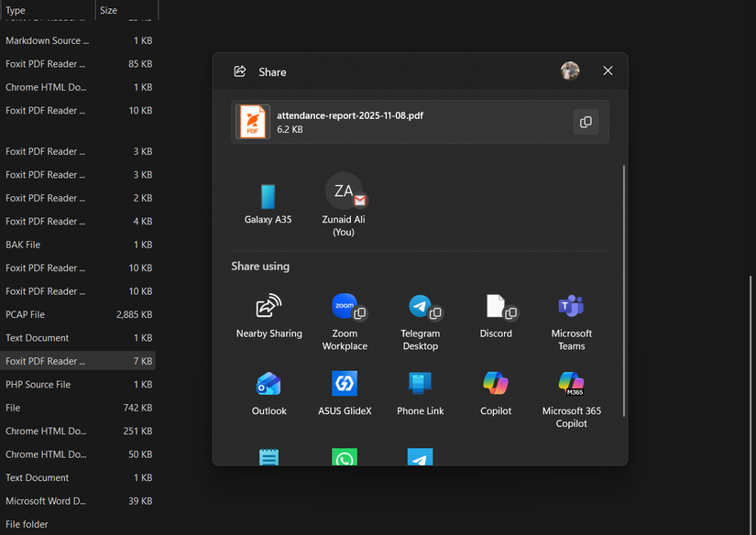Select the Foxit PDF Reader 2 KB row
The image size is (756, 535).
pyautogui.click(x=78, y=198)
